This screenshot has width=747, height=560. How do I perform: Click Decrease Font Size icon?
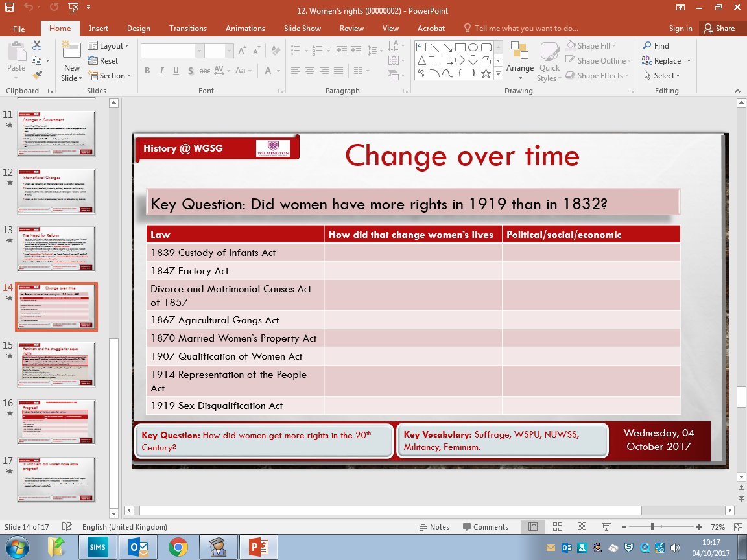(x=256, y=51)
